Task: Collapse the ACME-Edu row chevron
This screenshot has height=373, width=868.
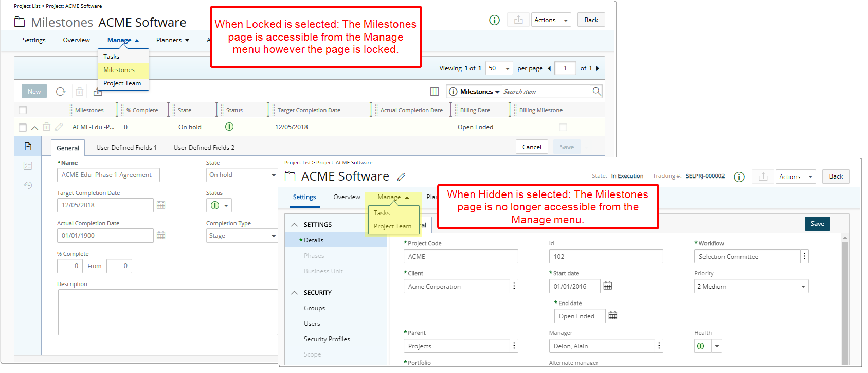Action: (34, 128)
